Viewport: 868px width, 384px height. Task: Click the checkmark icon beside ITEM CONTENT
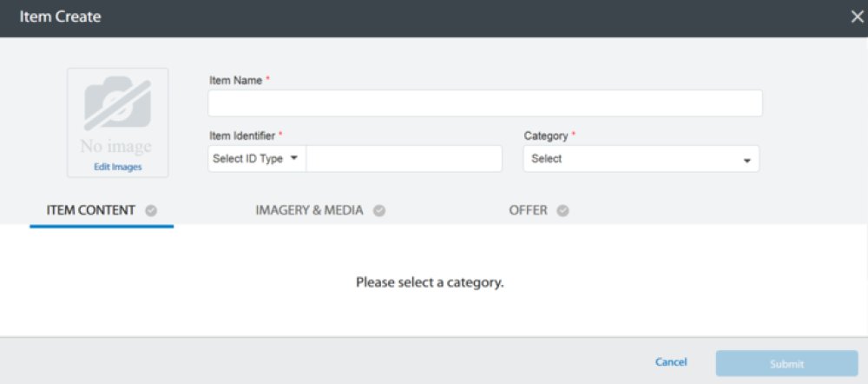point(151,210)
